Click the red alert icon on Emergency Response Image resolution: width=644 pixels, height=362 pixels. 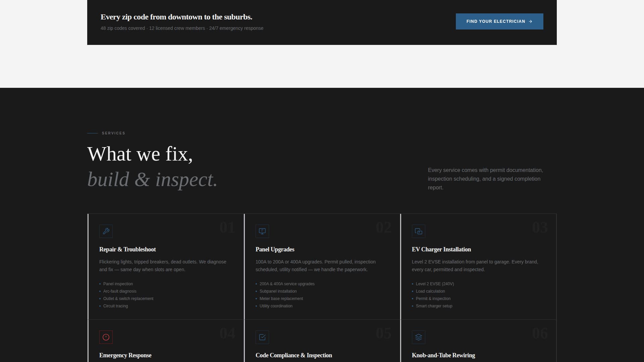pyautogui.click(x=106, y=337)
